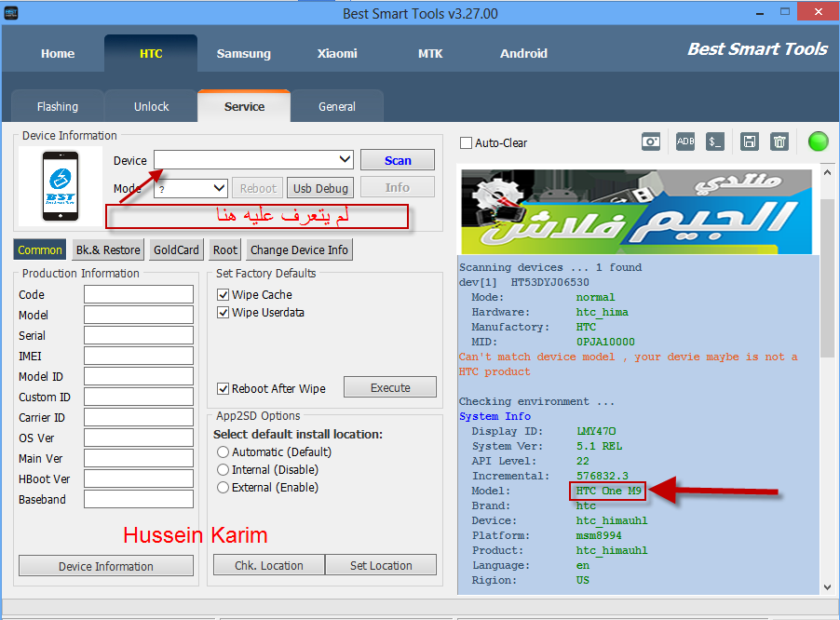The width and height of the screenshot is (840, 620).
Task: Click the BST phone device image
Action: tap(61, 186)
